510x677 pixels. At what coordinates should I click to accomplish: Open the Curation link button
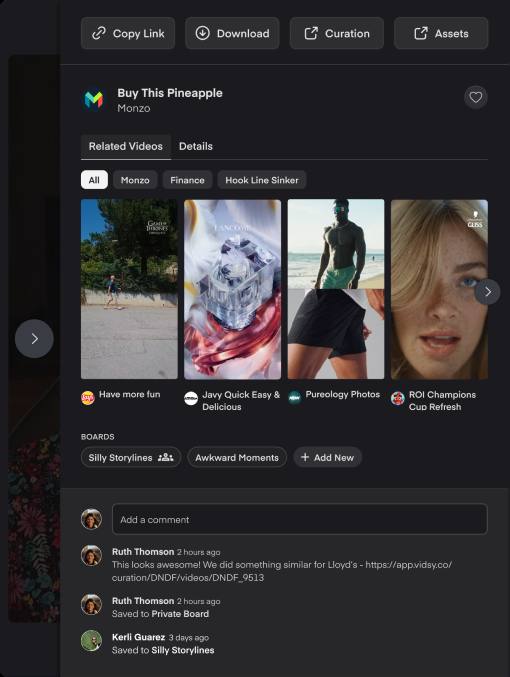point(337,33)
